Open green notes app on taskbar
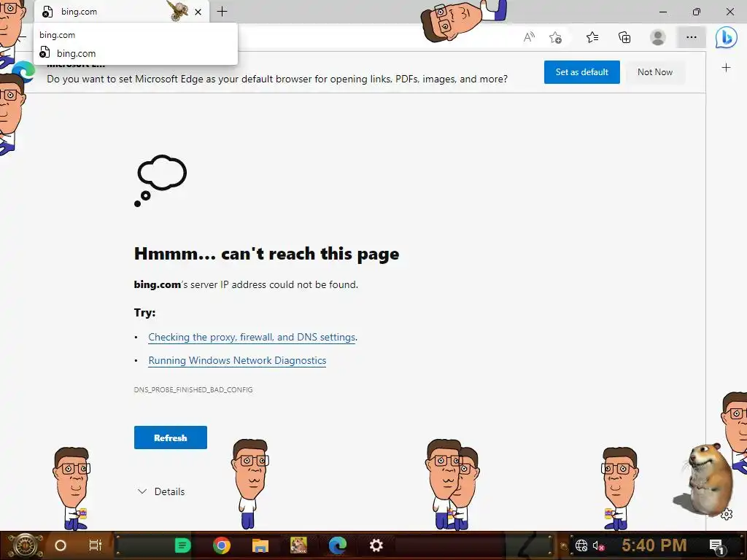747x560 pixels. pyautogui.click(x=182, y=545)
